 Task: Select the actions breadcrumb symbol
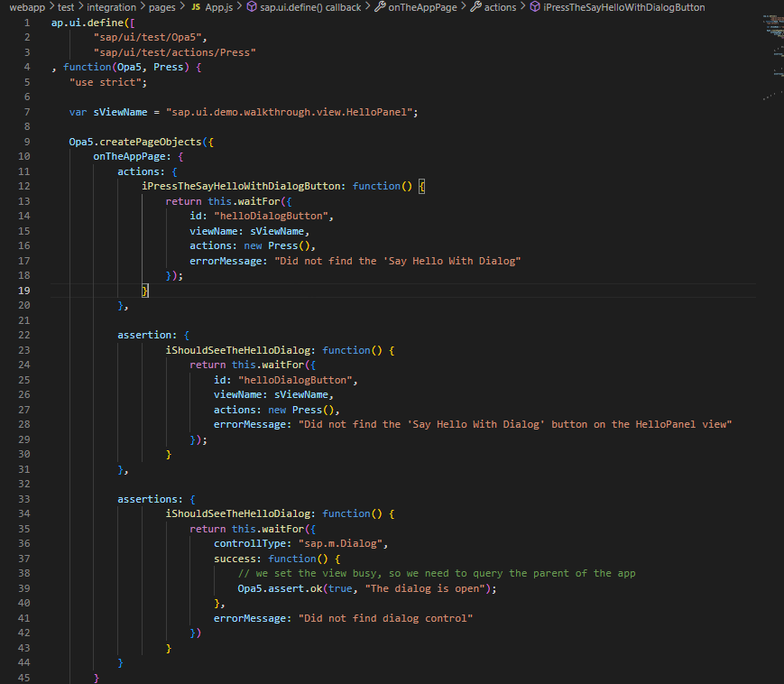coord(500,7)
